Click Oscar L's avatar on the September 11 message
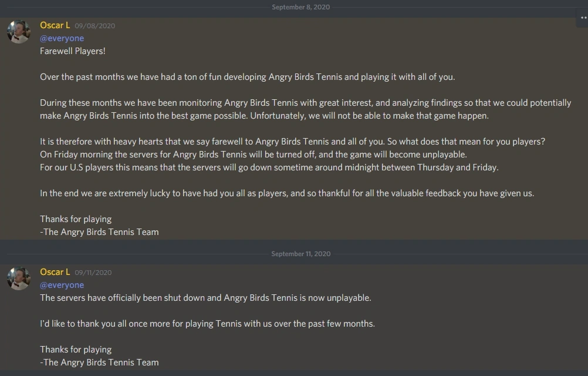The width and height of the screenshot is (588, 376). pos(19,278)
